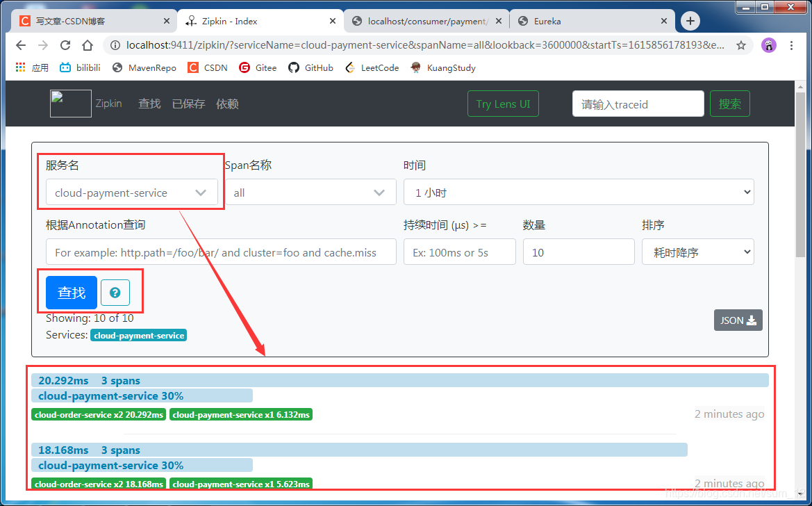Bookmark this page with the star icon
This screenshot has width=812, height=506.
tap(741, 46)
